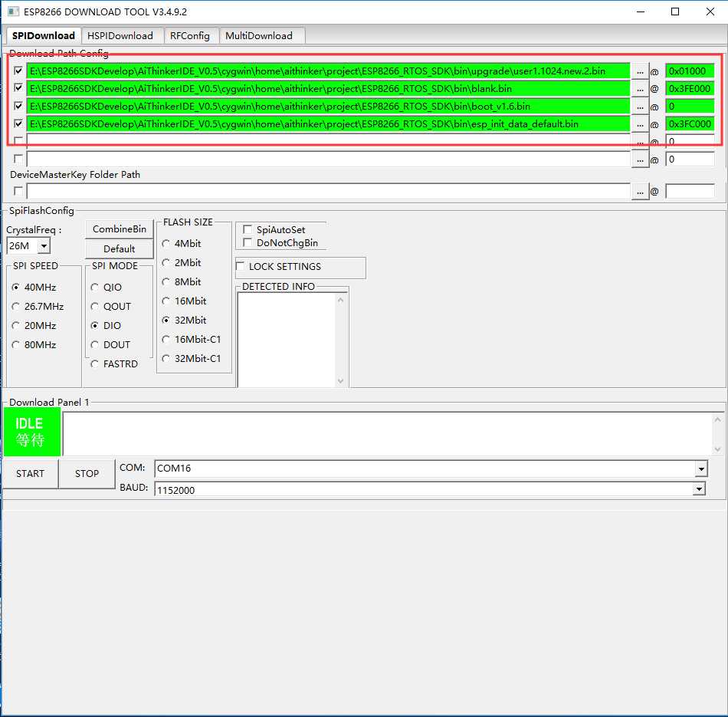The width and height of the screenshot is (728, 717).
Task: Expand the BAUD rate dropdown
Action: [x=698, y=488]
